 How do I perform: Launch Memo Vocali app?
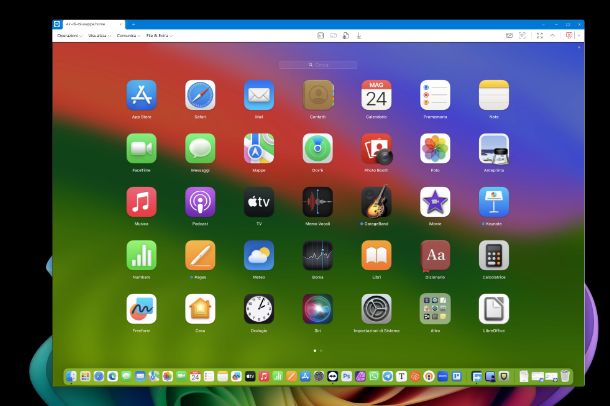317,202
